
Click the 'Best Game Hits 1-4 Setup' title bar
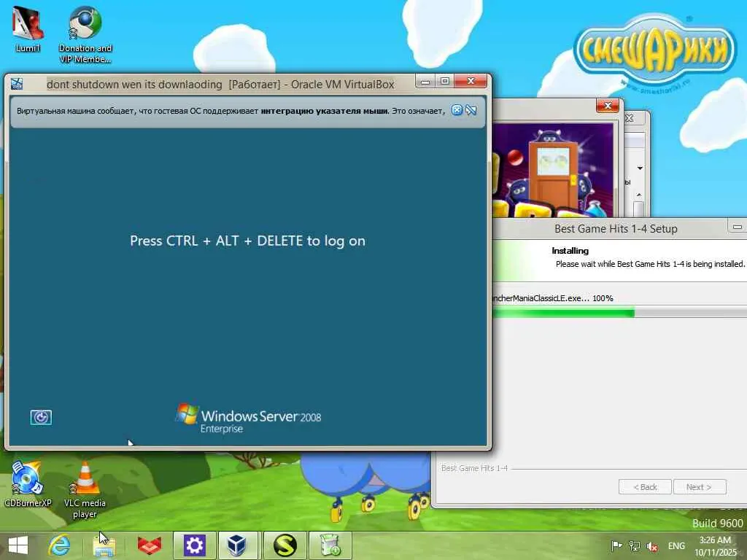click(x=616, y=229)
